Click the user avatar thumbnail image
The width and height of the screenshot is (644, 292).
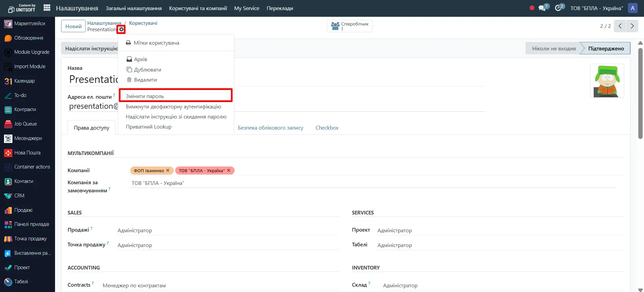(607, 81)
